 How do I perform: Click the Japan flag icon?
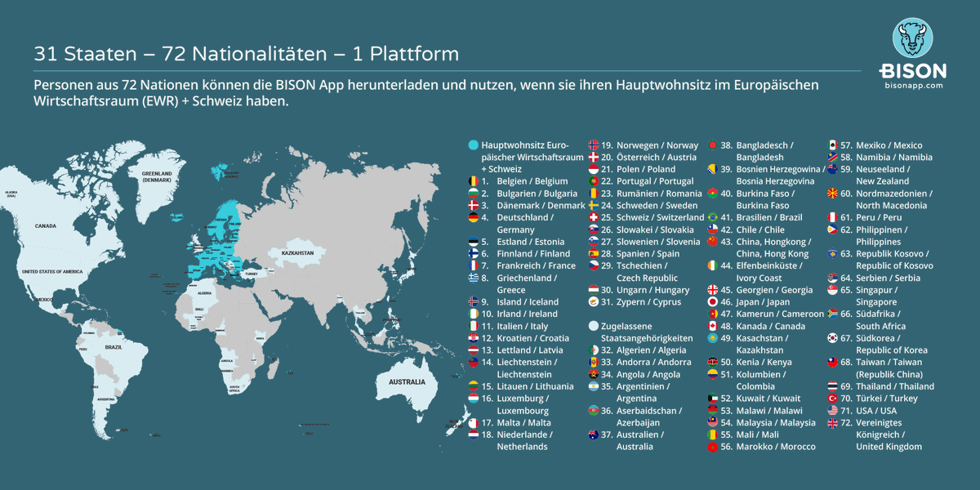click(x=713, y=302)
